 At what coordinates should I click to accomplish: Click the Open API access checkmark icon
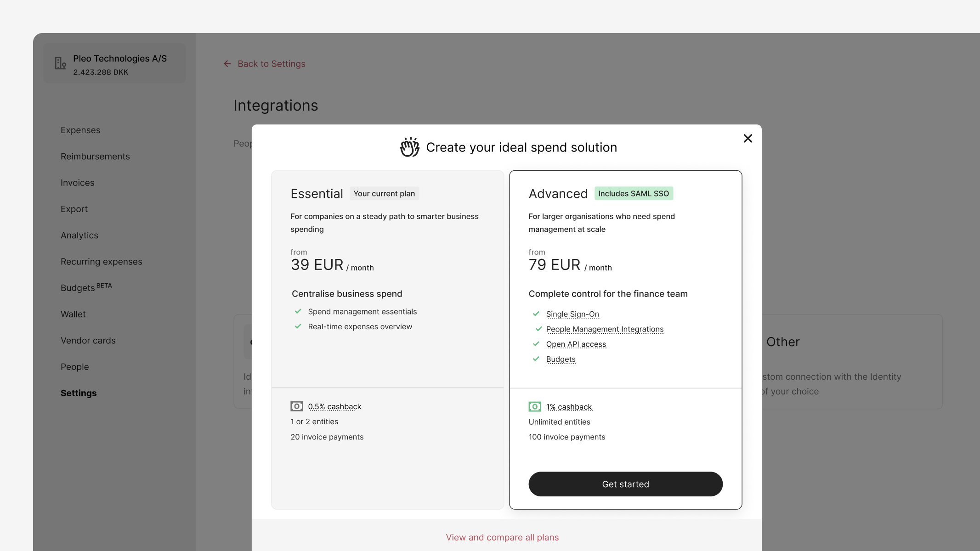coord(536,344)
